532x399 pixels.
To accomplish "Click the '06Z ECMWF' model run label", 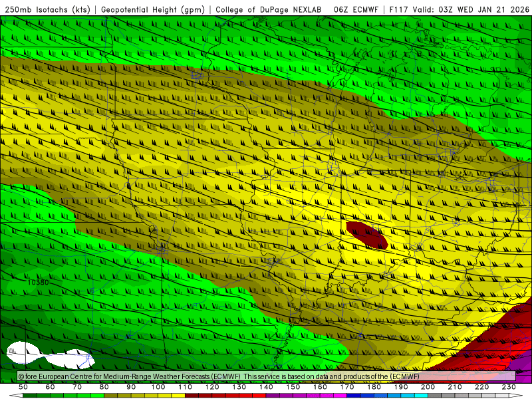I will click(356, 9).
